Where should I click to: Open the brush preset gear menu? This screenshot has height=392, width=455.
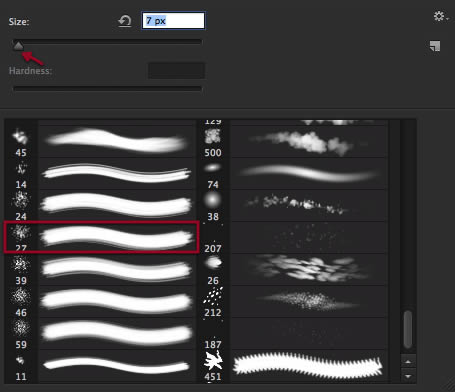click(x=440, y=16)
